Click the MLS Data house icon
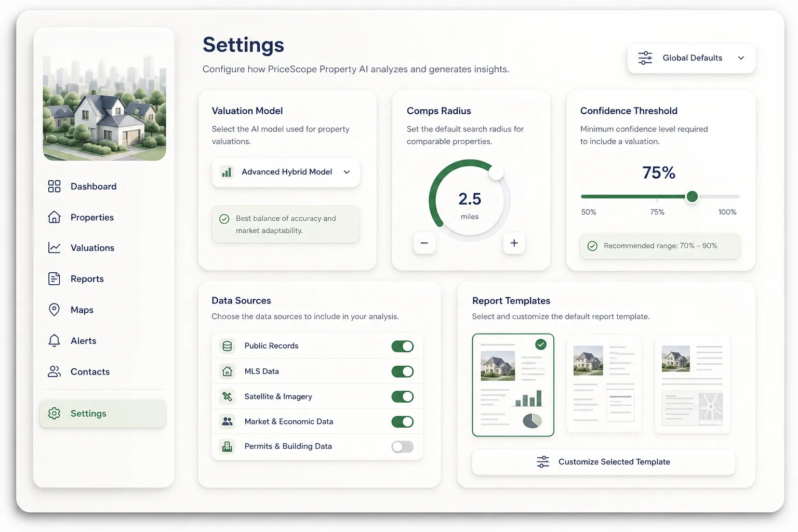Screen dimensions: 798x532 (227, 371)
